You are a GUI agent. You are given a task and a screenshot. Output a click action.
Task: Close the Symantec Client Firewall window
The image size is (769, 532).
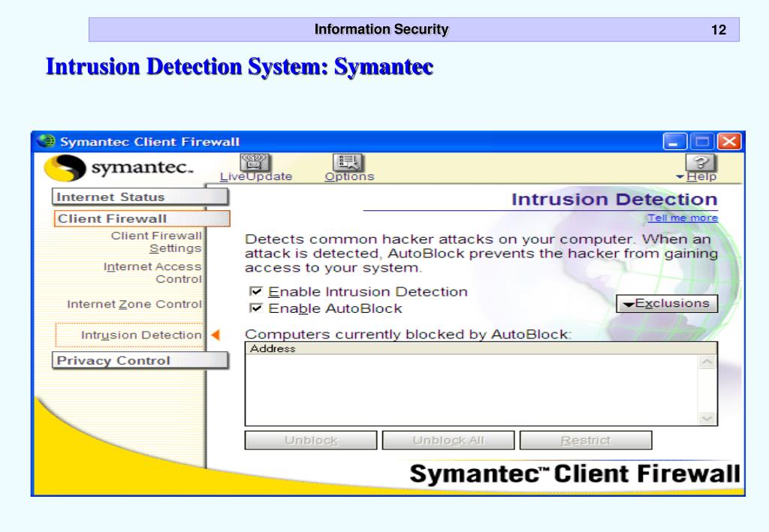click(728, 142)
